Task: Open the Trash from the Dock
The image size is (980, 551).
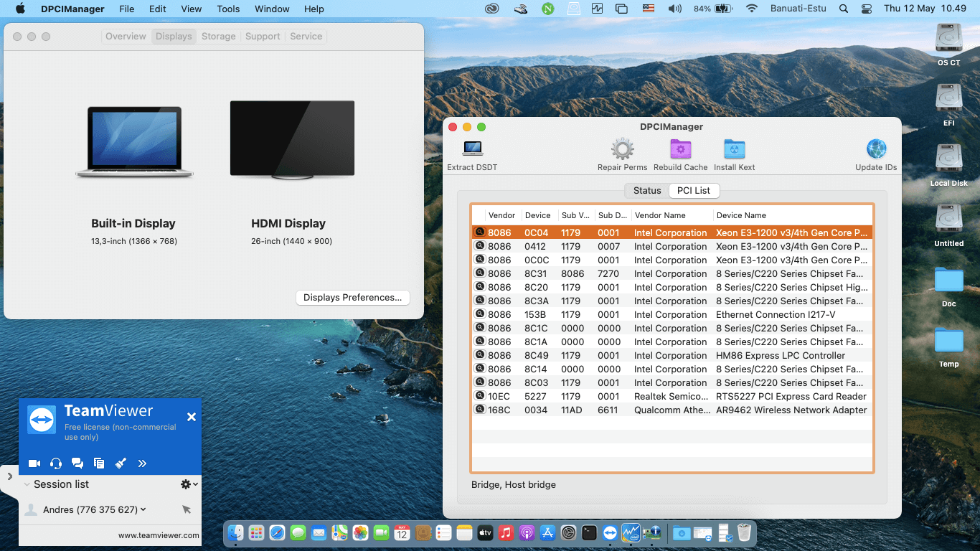Action: (743, 533)
